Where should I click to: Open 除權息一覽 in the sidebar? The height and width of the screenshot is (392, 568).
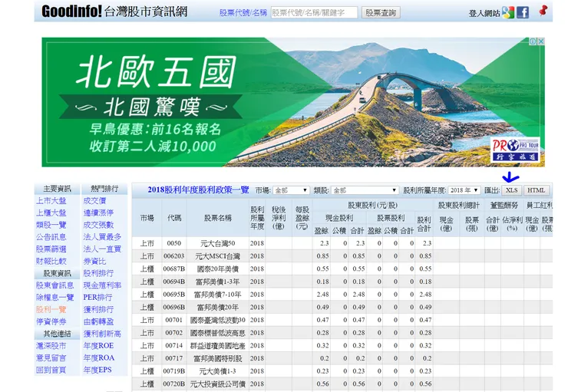pos(54,298)
